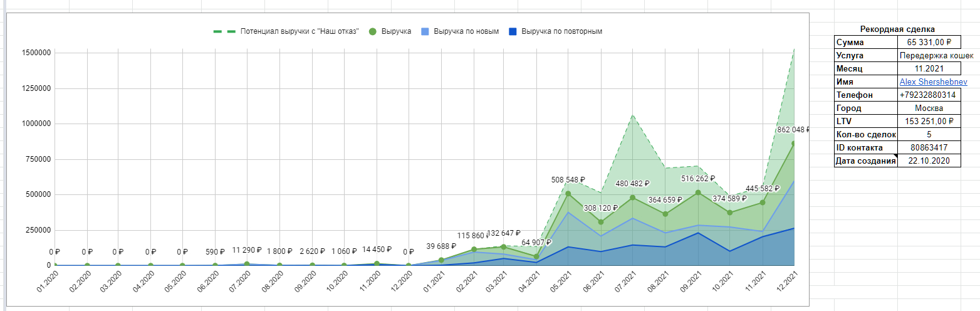Click the 1500000 y-axis label
Viewport: 980px width, 311px height.
(35, 53)
